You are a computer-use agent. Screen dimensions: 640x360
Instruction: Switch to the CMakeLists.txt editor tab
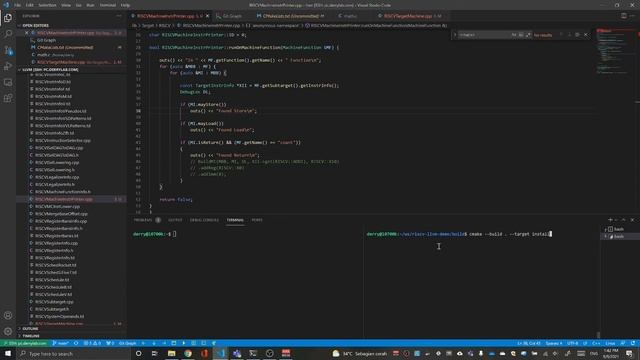coord(291,16)
